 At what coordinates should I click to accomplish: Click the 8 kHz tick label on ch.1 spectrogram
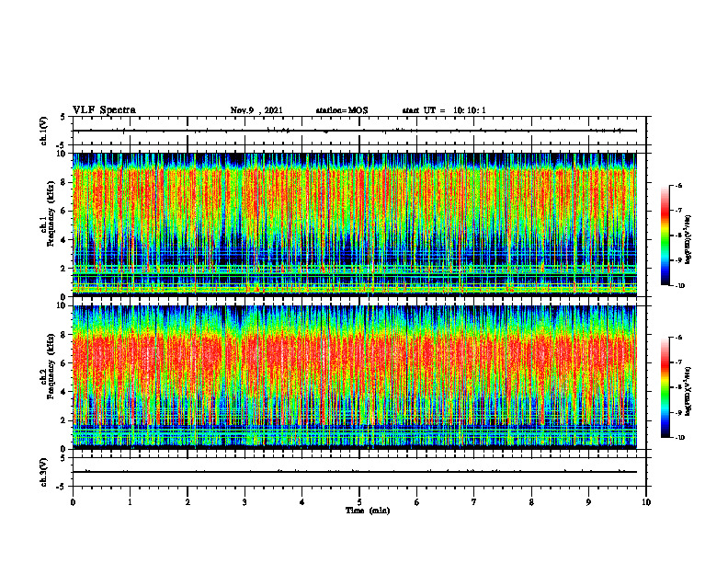point(64,182)
